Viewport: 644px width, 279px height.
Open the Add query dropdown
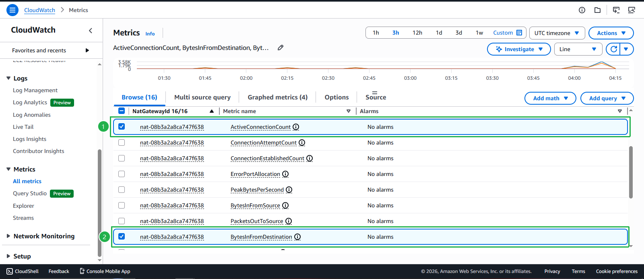pyautogui.click(x=607, y=98)
